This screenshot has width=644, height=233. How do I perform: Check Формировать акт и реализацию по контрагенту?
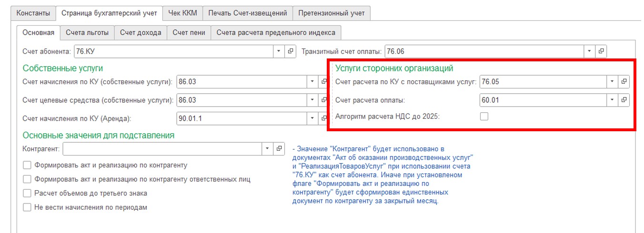[x=27, y=165]
